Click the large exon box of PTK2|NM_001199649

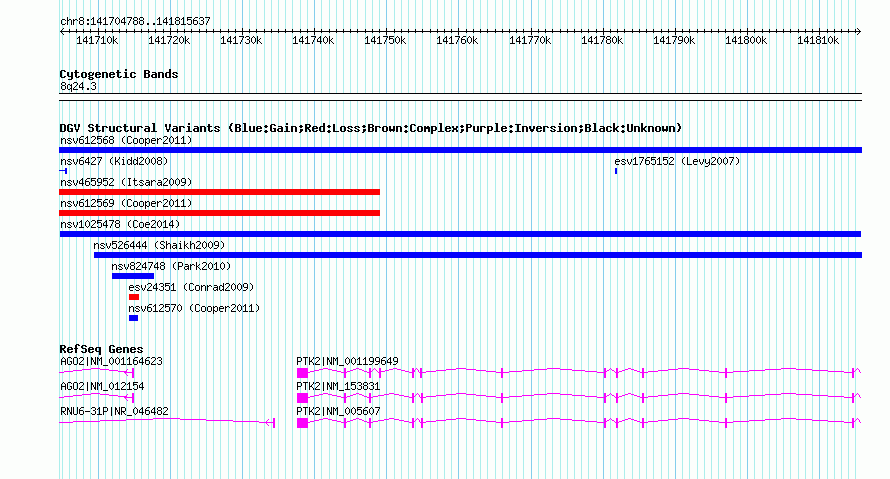click(x=303, y=373)
